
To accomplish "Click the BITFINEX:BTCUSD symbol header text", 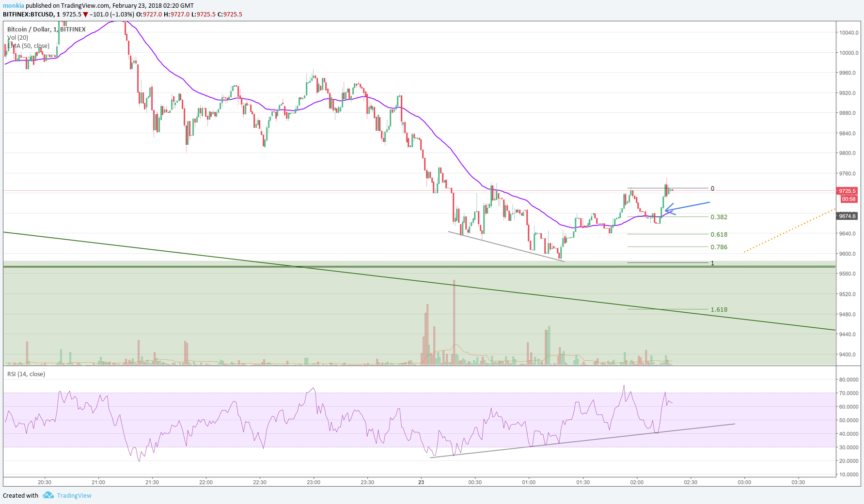I will pyautogui.click(x=29, y=15).
